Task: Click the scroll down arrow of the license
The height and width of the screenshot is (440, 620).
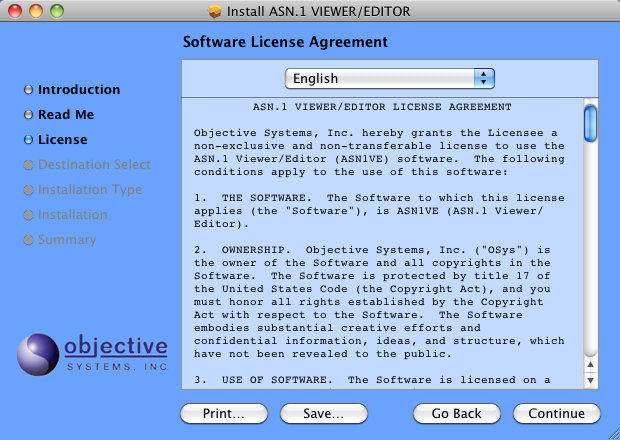Action: tap(590, 380)
